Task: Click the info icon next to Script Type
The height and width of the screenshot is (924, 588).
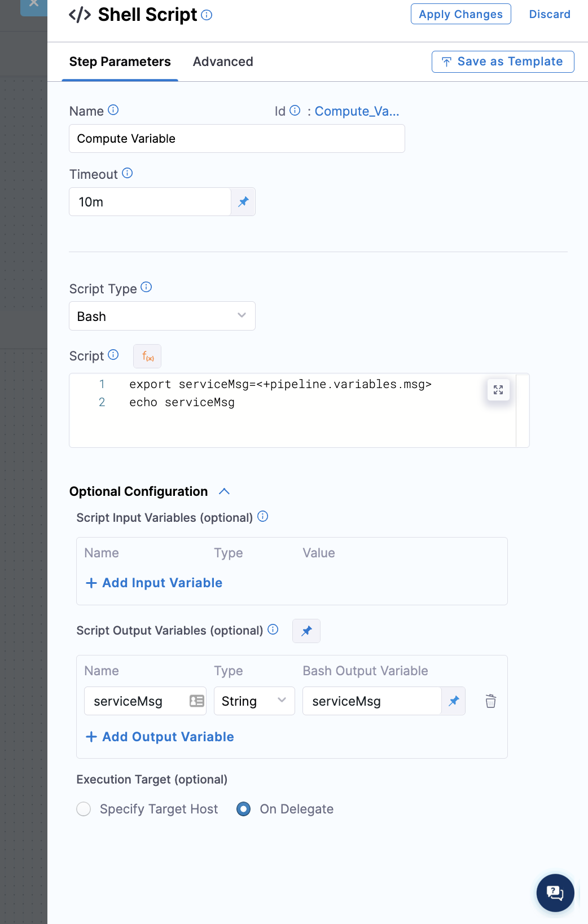Action: click(x=146, y=287)
